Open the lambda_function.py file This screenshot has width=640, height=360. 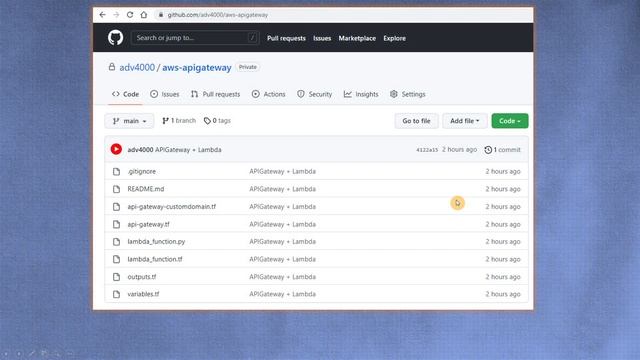[x=156, y=242]
